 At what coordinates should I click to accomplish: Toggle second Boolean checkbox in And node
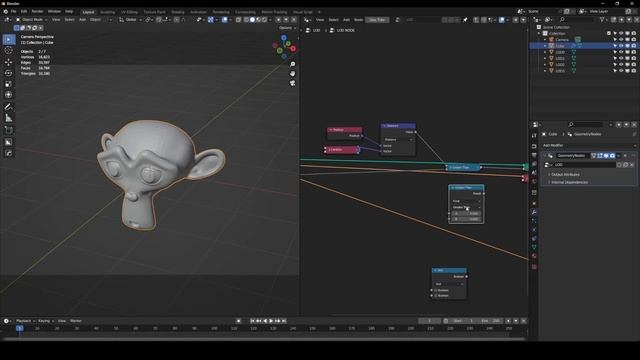[436, 296]
